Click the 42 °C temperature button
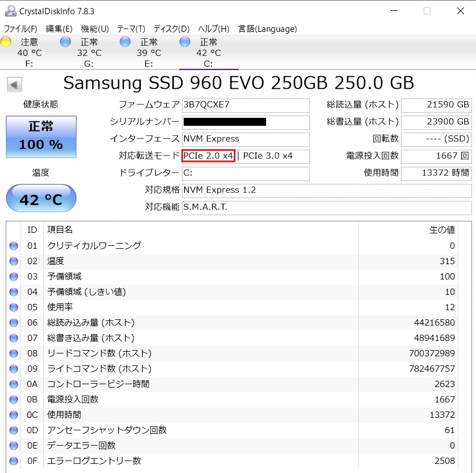Image resolution: width=476 pixels, height=473 pixels. pyautogui.click(x=42, y=198)
